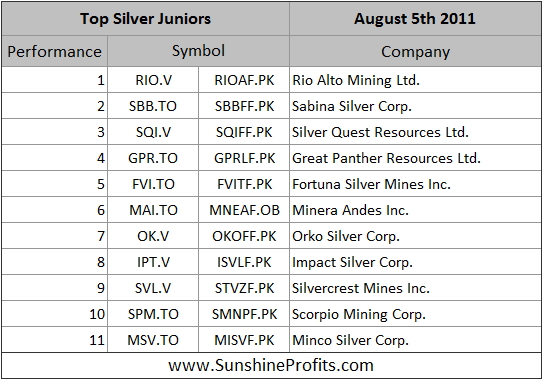Click the SQIFF.PK symbol cell
This screenshot has width=544, height=382.
[x=244, y=132]
